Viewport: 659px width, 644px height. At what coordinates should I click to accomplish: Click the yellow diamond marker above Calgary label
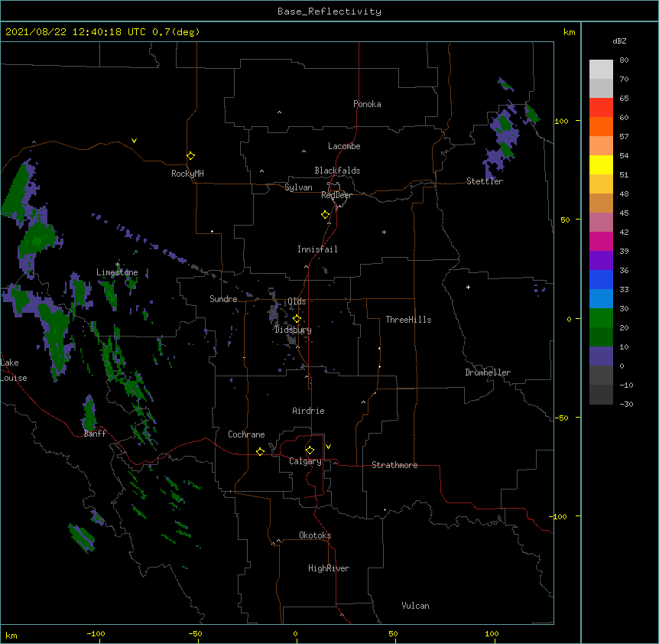click(310, 450)
